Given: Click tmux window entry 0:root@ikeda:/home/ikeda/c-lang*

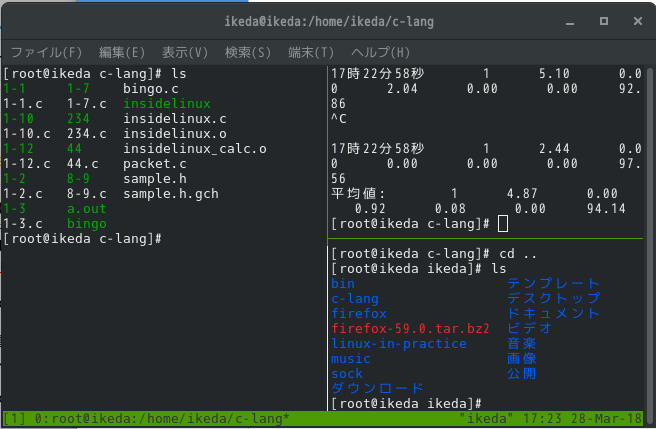Looking at the screenshot, I should pos(162,419).
